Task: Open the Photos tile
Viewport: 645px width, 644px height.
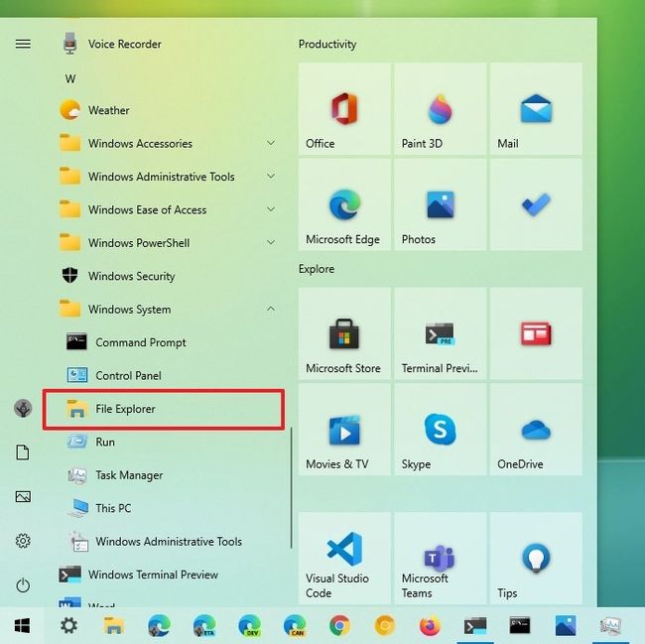Action: [441, 204]
